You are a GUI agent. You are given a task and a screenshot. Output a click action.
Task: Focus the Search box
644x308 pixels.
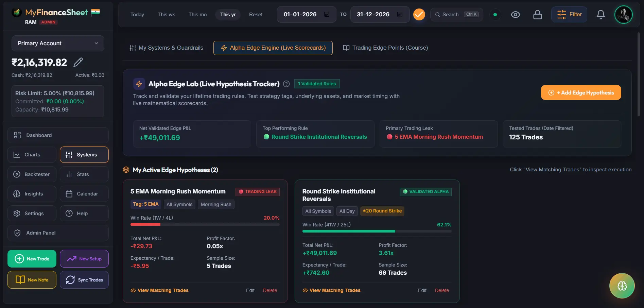click(456, 15)
